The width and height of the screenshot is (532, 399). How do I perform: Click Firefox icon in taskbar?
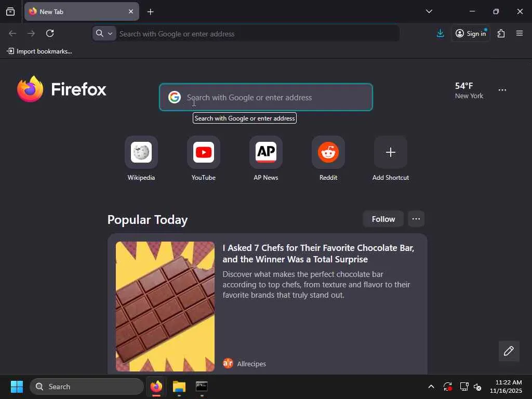(x=156, y=387)
